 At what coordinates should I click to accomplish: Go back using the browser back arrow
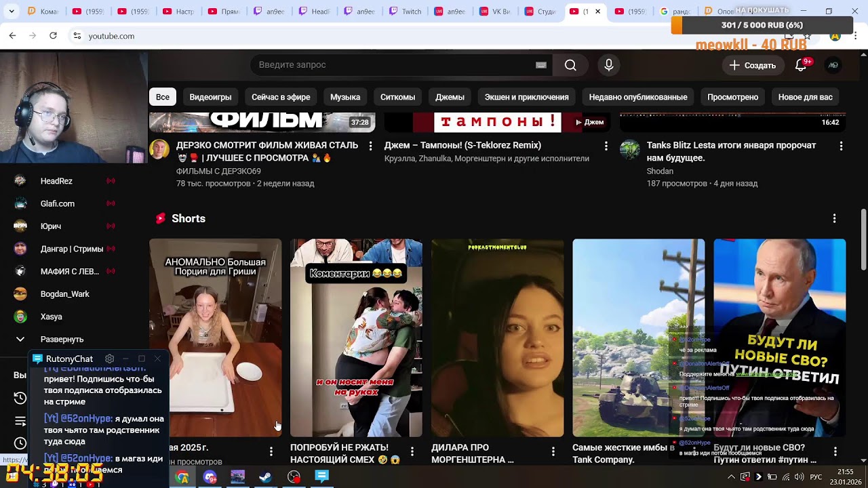coord(13,36)
